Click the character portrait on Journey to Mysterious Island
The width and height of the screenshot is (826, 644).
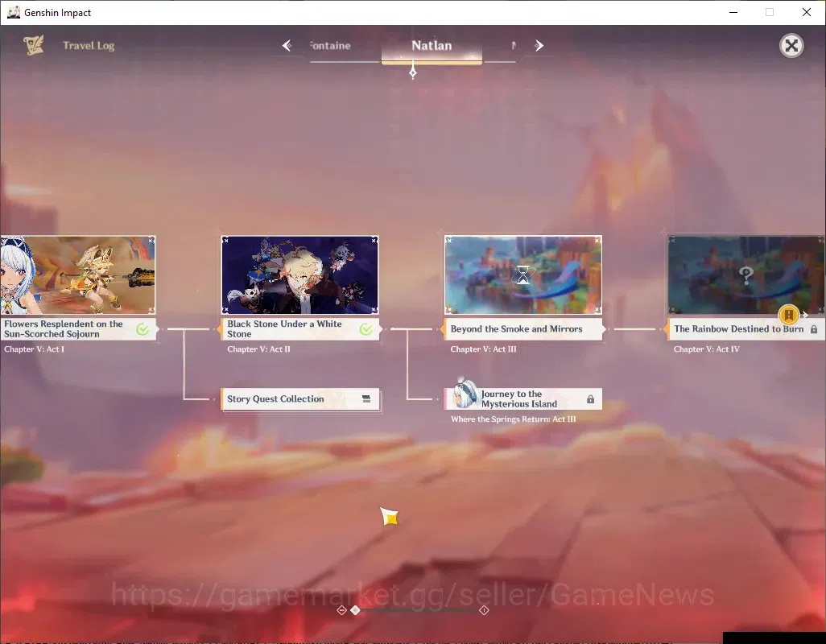tap(464, 394)
